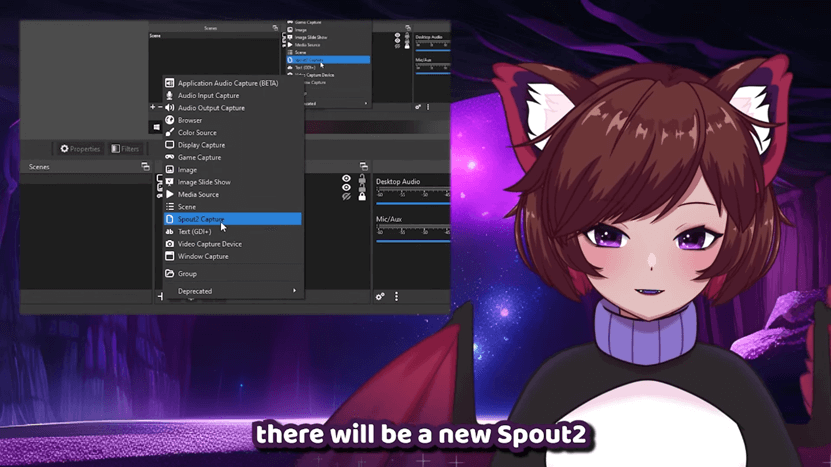The height and width of the screenshot is (467, 831).
Task: Open the source Filters button
Action: [x=125, y=149]
